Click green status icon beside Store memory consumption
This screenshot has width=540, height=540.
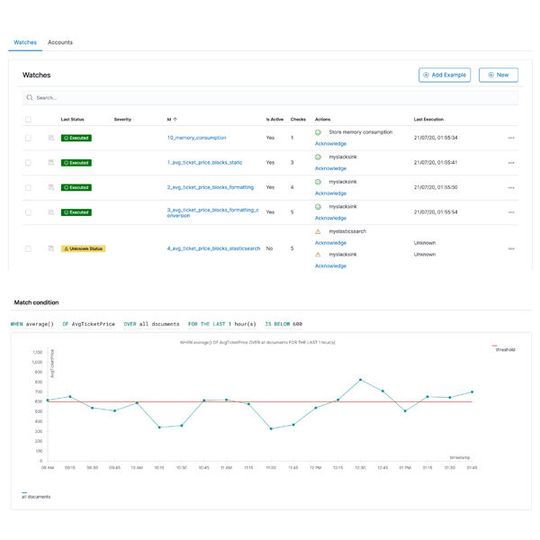(318, 132)
